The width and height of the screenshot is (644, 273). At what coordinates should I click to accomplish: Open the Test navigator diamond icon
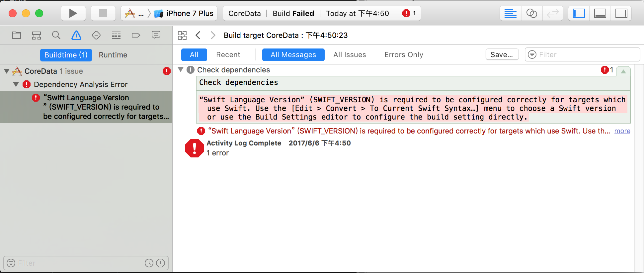(x=96, y=35)
